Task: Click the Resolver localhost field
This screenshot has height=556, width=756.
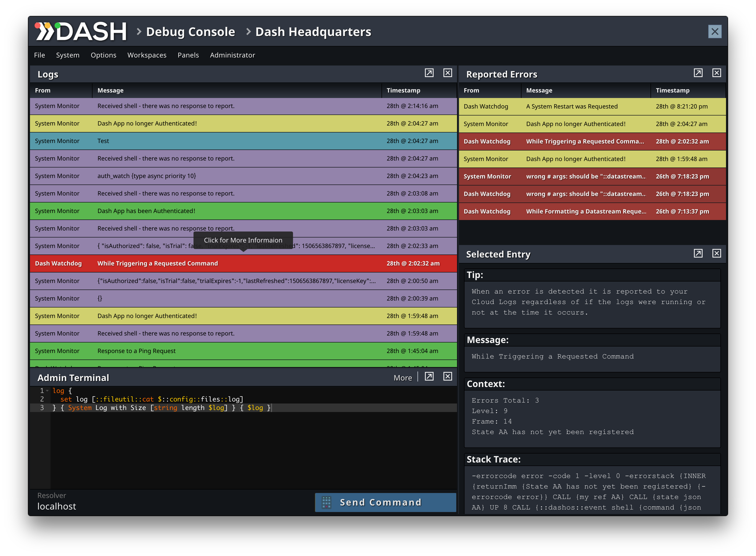Action: (56, 506)
